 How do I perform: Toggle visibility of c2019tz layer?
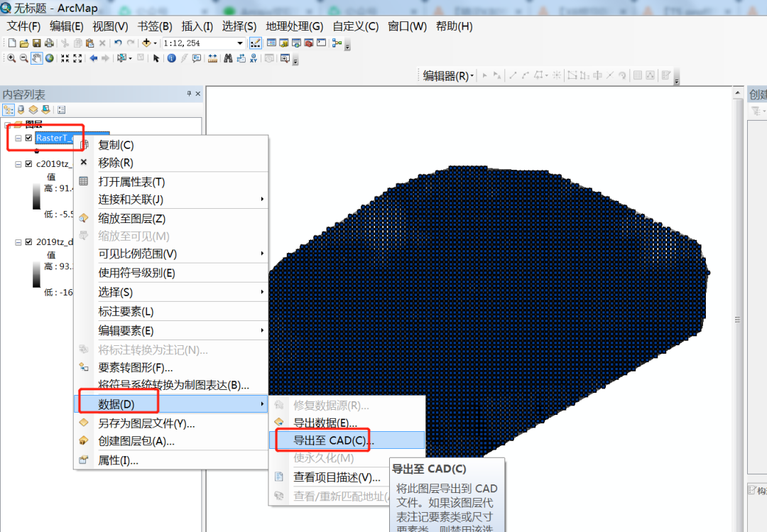pyautogui.click(x=28, y=163)
